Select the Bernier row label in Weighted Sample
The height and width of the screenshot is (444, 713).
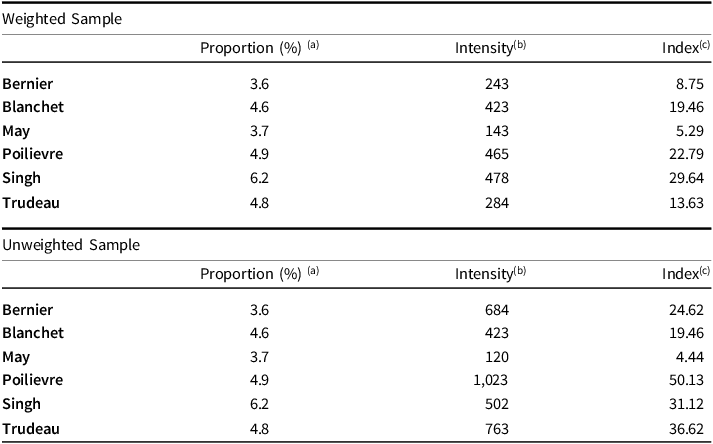point(28,84)
